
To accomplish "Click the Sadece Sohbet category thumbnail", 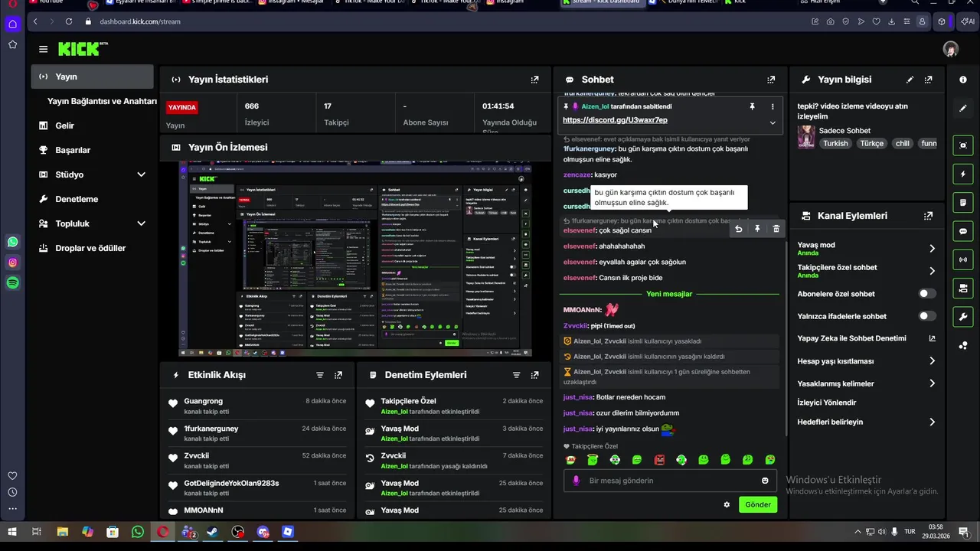I will tap(806, 137).
